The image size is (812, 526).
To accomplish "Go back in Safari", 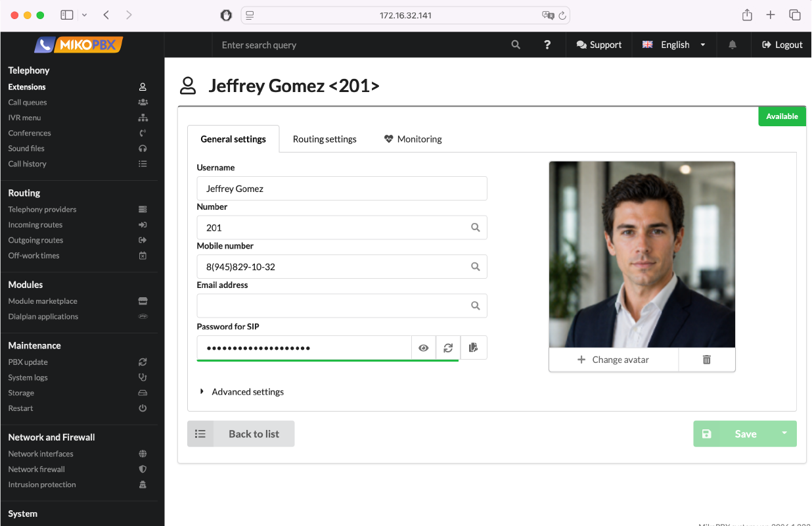I will 106,15.
